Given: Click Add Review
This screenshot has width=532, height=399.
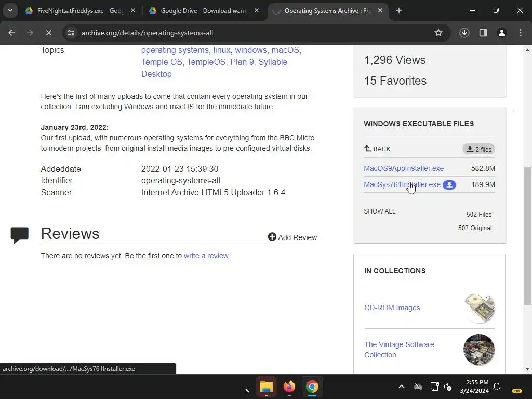Looking at the screenshot, I should coord(292,237).
